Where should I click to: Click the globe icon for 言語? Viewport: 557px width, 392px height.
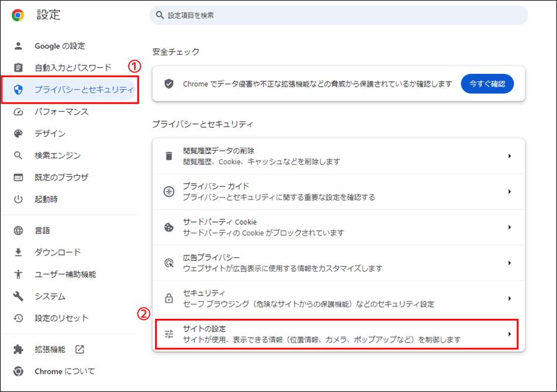click(18, 230)
